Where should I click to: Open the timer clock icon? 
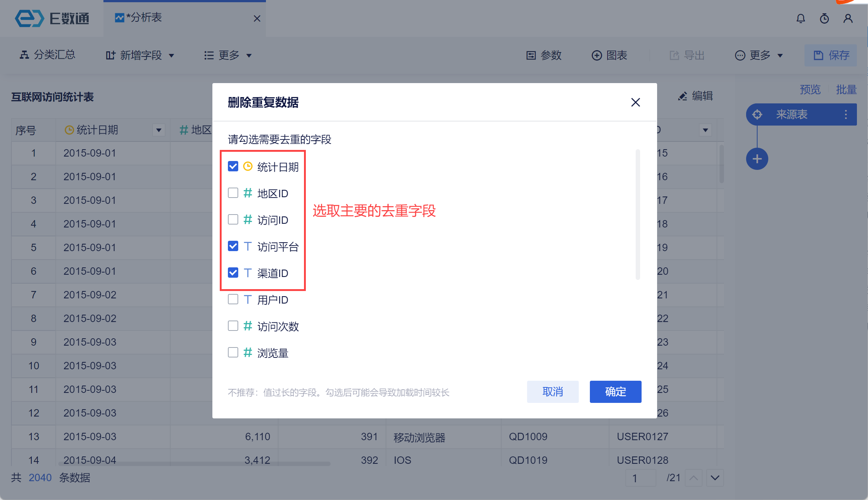pos(824,18)
